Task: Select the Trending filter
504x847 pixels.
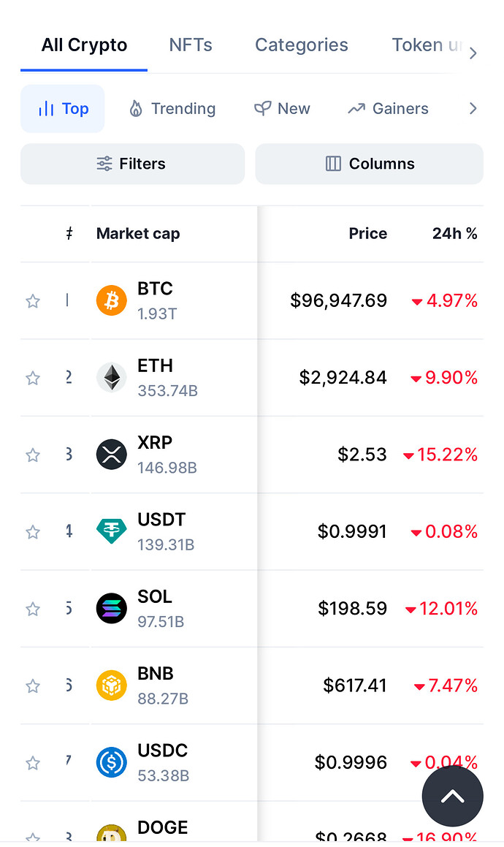Action: click(172, 109)
